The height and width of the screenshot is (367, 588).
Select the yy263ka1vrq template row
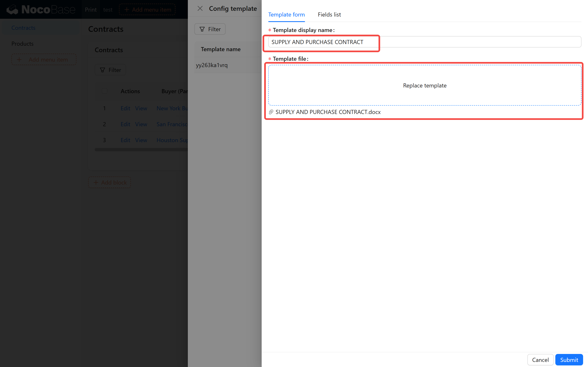[212, 65]
